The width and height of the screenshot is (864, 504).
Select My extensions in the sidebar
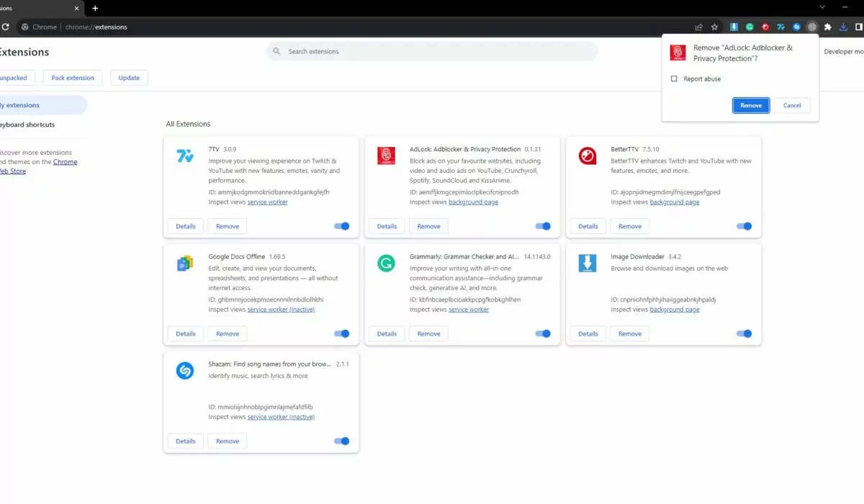[42, 105]
